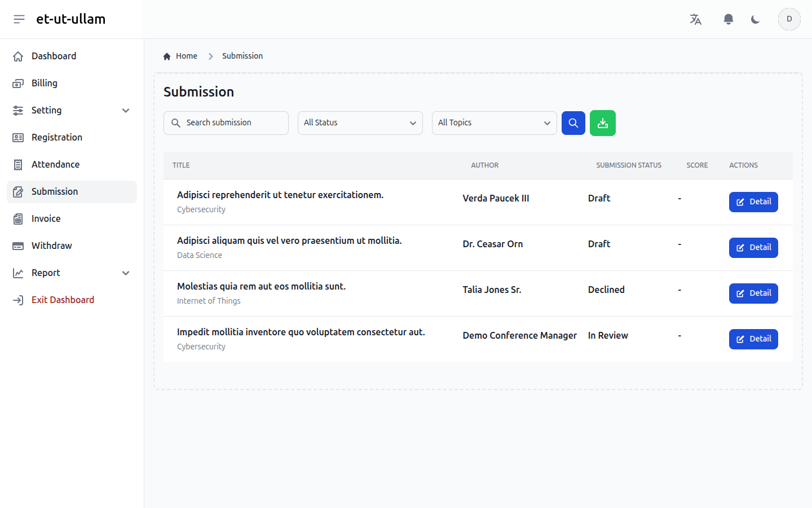Click title 'Impedit mollitia inventore quo voluptatem'
Image resolution: width=812 pixels, height=508 pixels.
coord(301,332)
